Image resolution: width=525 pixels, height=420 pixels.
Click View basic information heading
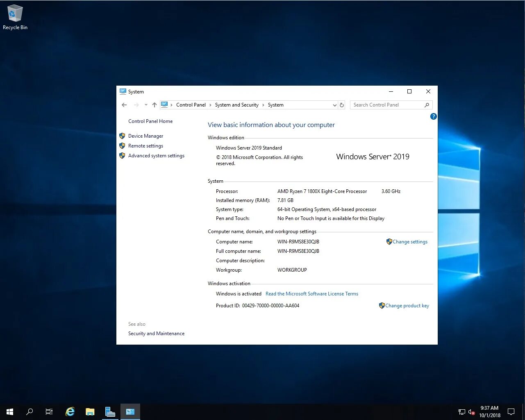(x=271, y=125)
